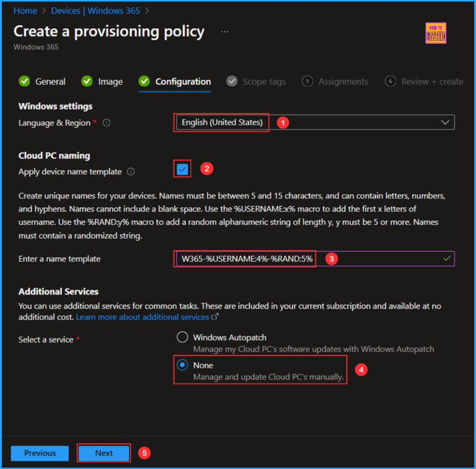Click the Cloud PC naming heading
The height and width of the screenshot is (469, 476).
click(54, 156)
